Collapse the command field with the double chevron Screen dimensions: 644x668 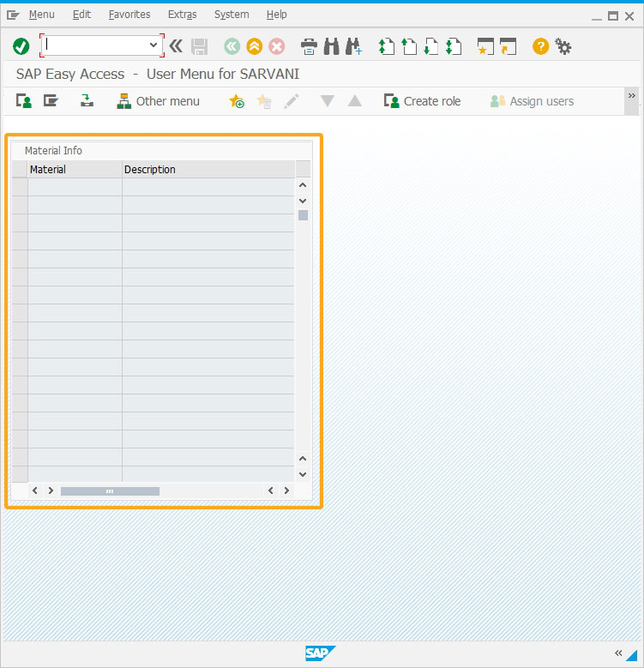(x=176, y=45)
